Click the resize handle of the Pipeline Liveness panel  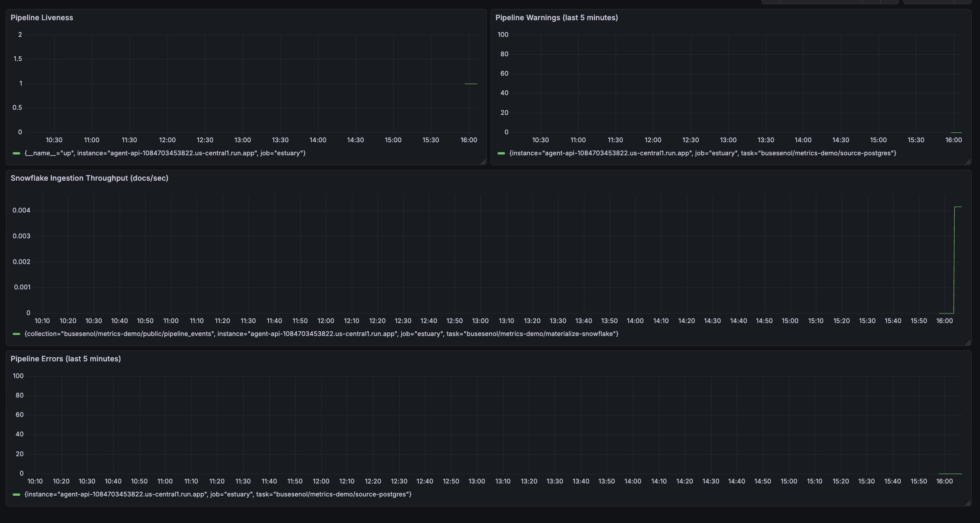click(483, 162)
